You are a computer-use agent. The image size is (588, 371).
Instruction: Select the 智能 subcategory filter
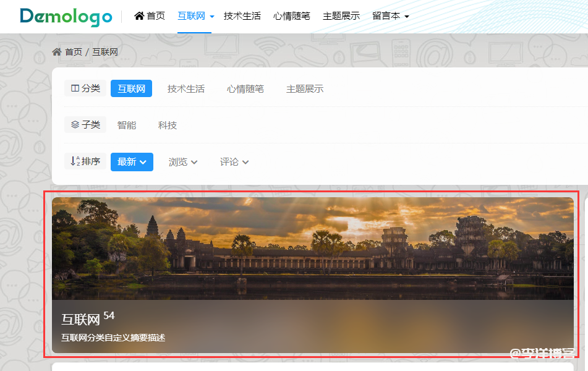click(x=127, y=124)
